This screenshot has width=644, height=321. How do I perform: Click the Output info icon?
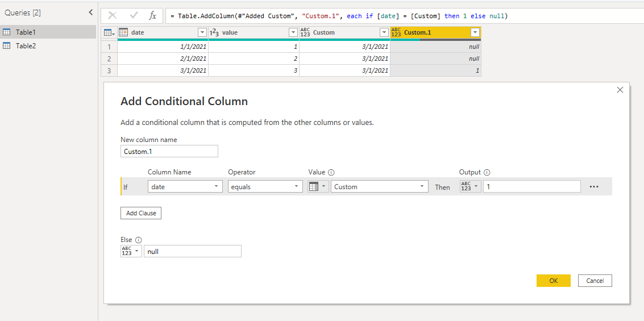pyautogui.click(x=487, y=172)
